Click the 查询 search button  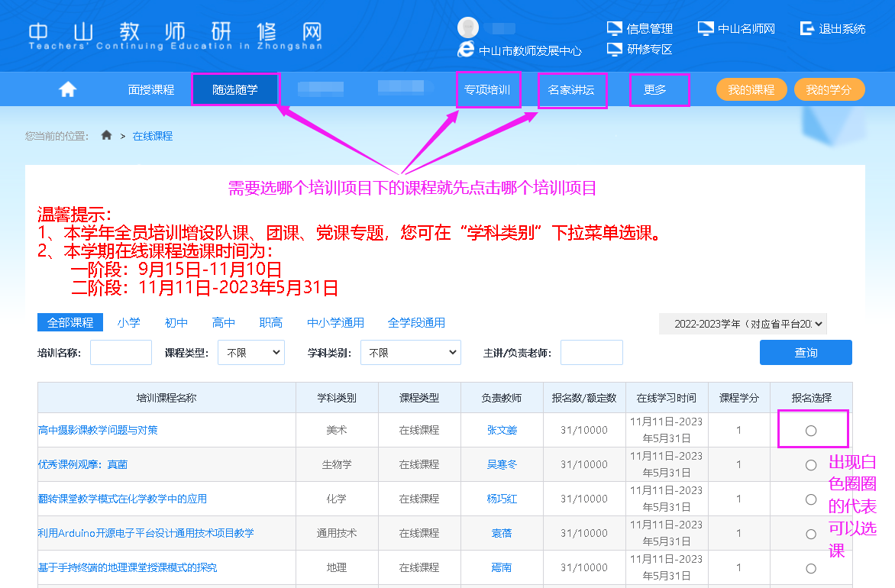click(x=806, y=352)
